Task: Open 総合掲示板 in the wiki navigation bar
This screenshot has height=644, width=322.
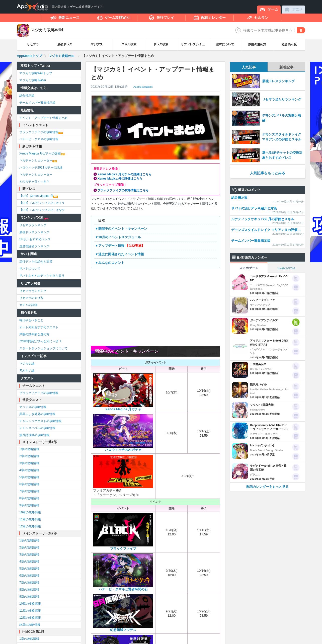Action: coord(289,44)
